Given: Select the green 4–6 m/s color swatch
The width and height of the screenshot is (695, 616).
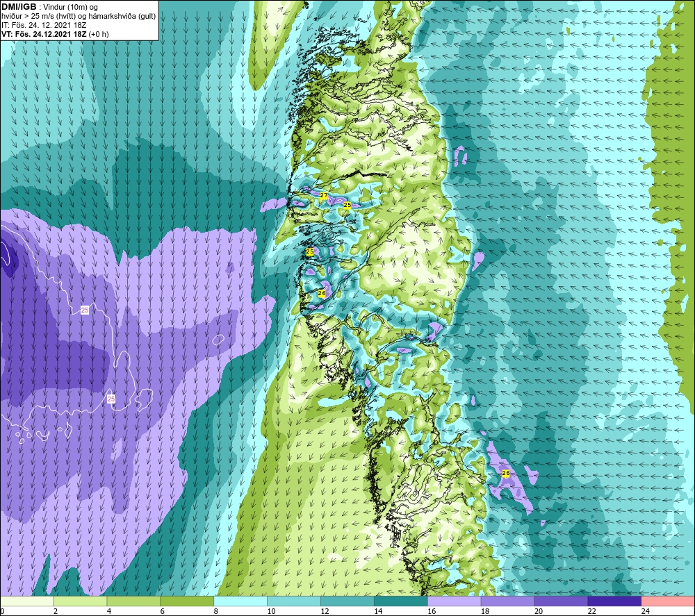Looking at the screenshot, I should (133, 601).
